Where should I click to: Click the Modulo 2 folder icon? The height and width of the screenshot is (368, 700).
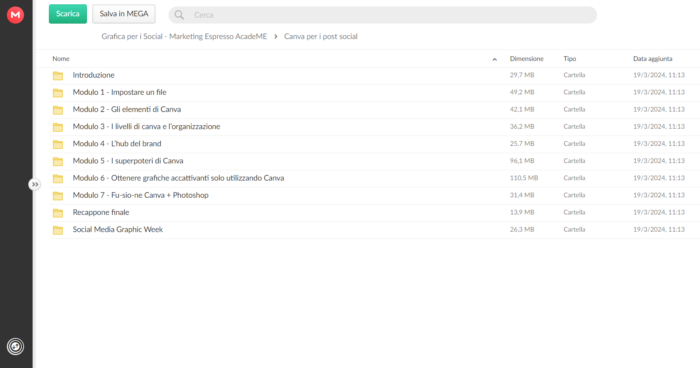[x=58, y=110]
